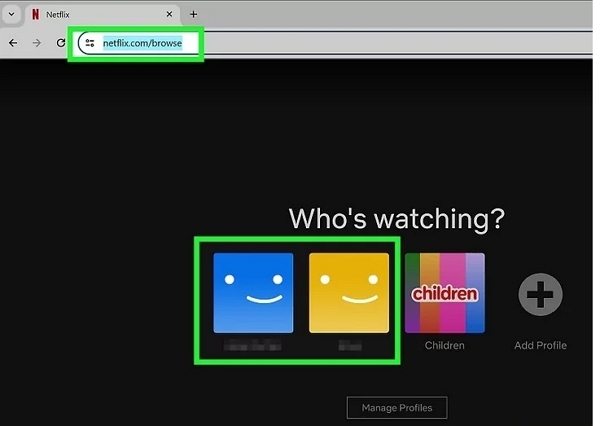Open a new browser tab
The height and width of the screenshot is (426, 600).
[x=194, y=15]
